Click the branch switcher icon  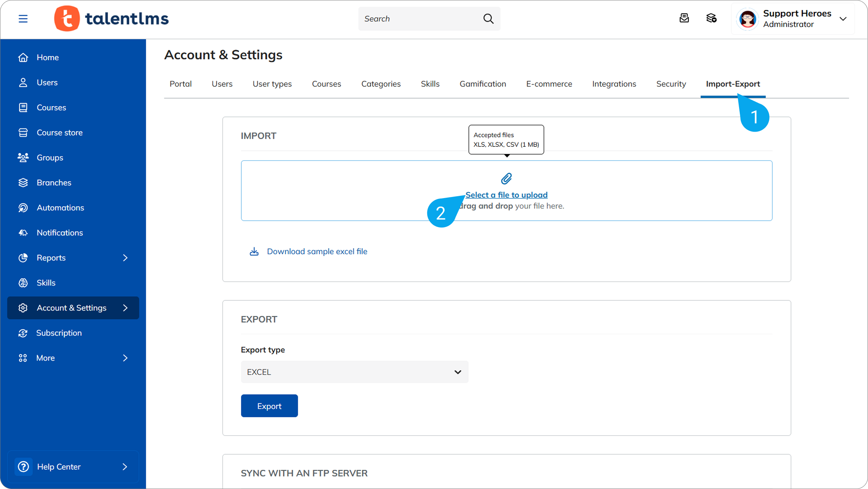712,18
